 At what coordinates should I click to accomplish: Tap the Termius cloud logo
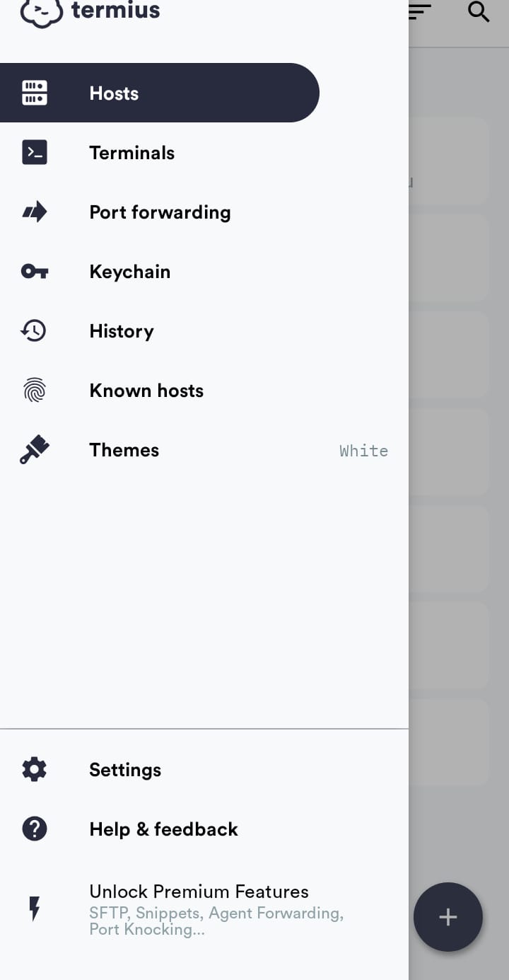point(41,12)
